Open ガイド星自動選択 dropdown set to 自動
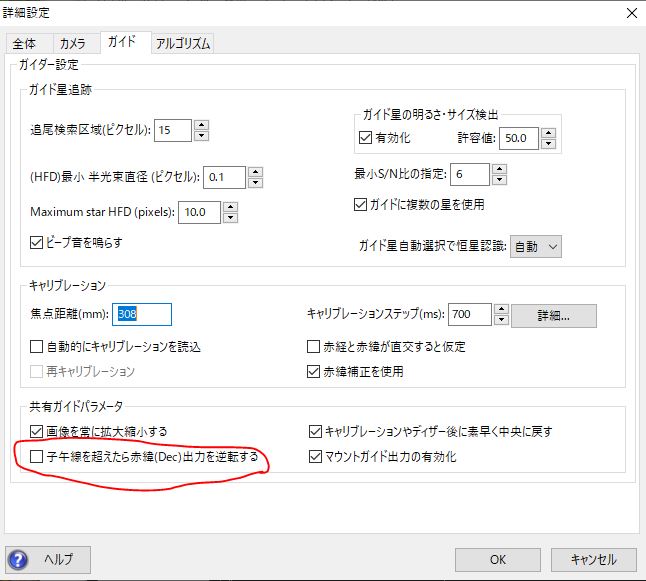 click(x=536, y=246)
